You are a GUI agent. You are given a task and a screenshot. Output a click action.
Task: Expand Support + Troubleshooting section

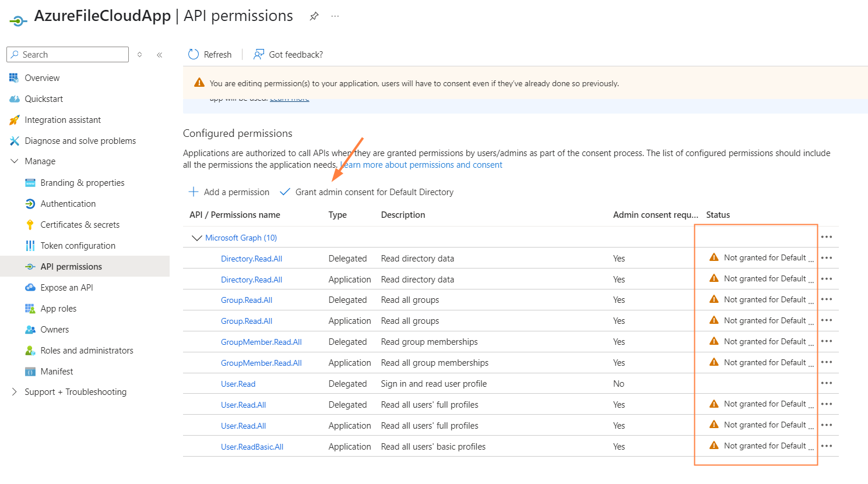[15, 392]
